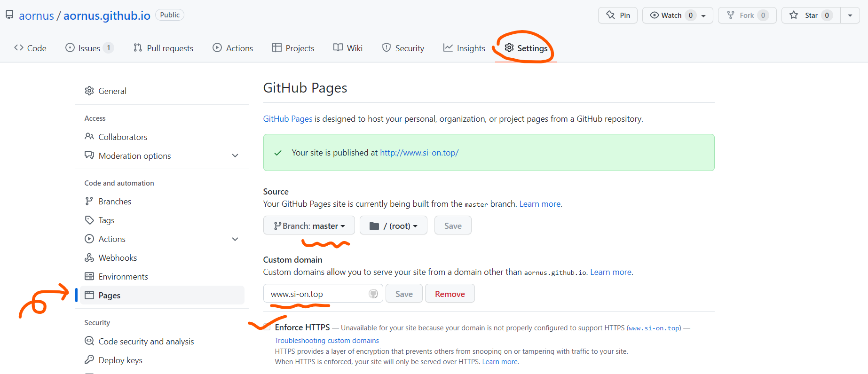Click the red Remove domain button
The width and height of the screenshot is (868, 374).
click(450, 294)
